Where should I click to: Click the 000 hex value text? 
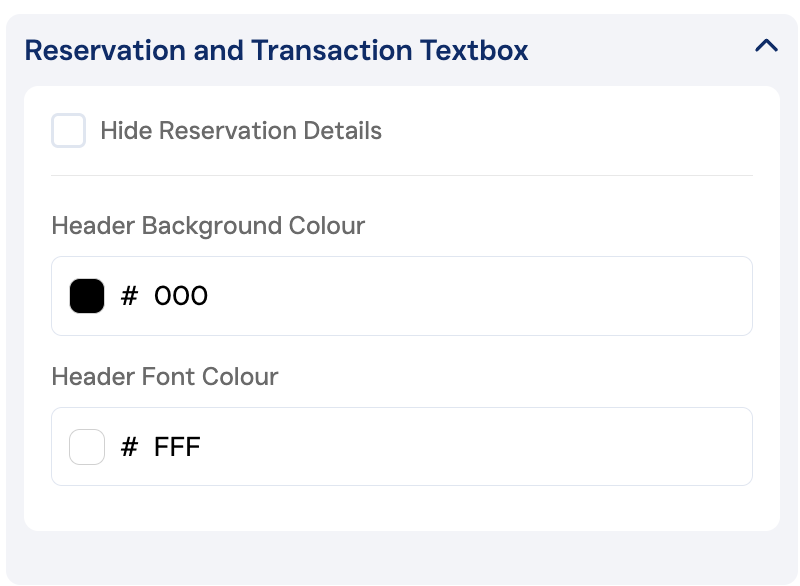tap(181, 296)
